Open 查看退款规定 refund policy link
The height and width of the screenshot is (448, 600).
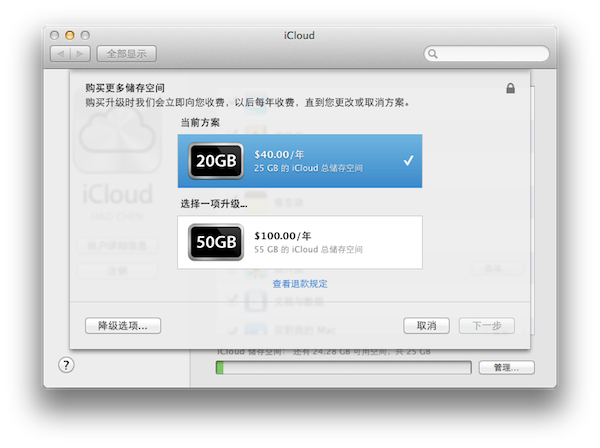300,284
